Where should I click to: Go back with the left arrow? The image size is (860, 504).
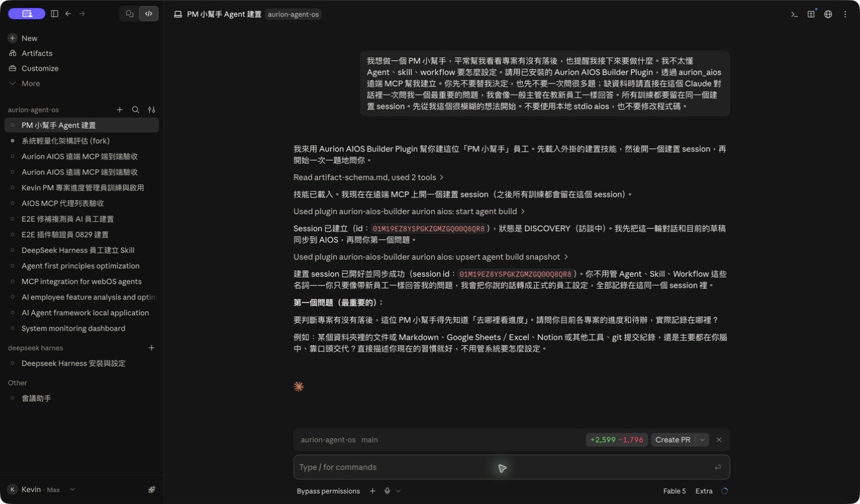(x=68, y=14)
